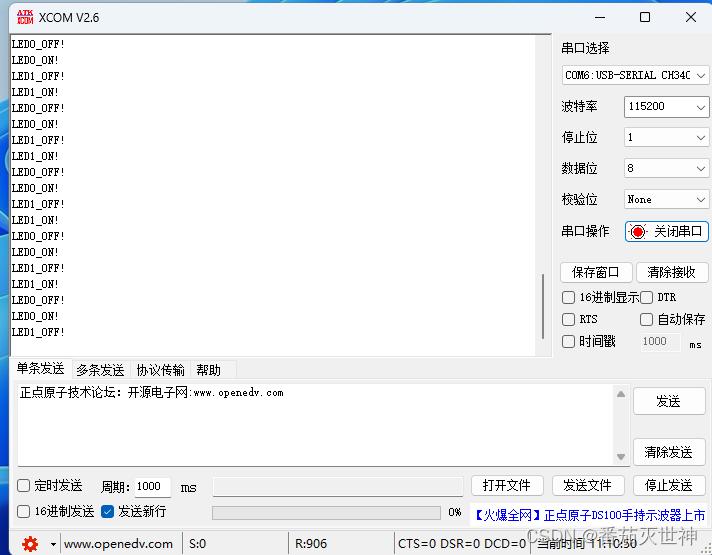Maximize the XCOM window

tap(645, 17)
